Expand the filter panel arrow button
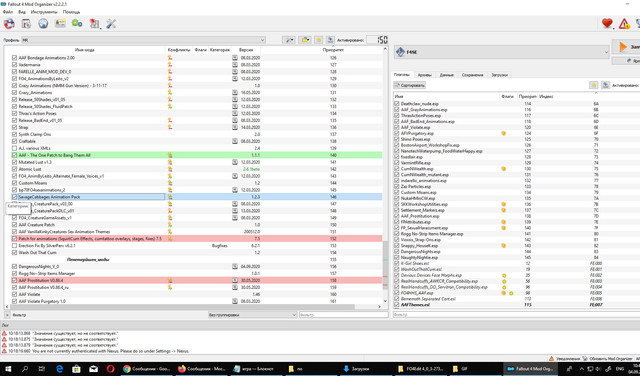The height and width of the screenshot is (376, 640). (7, 315)
